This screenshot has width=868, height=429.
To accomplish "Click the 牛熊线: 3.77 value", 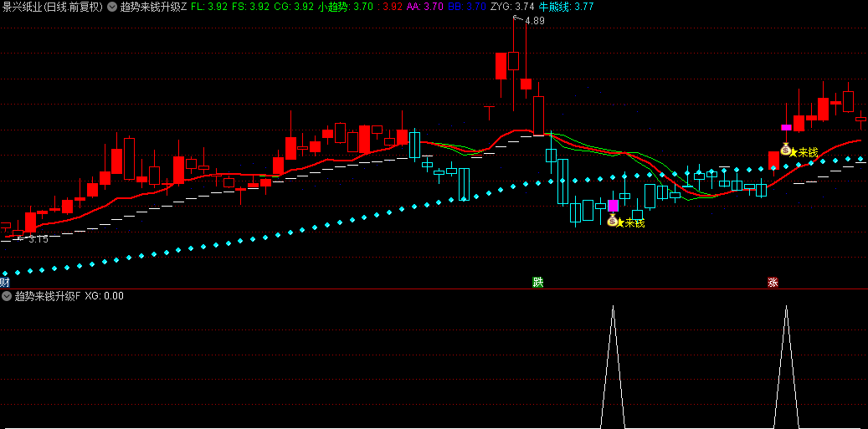I will (567, 8).
